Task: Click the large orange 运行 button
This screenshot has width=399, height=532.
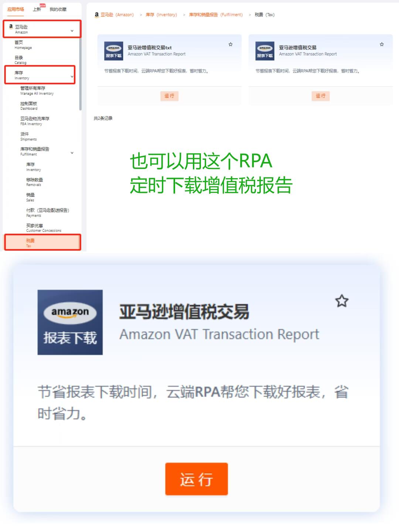Action: [197, 479]
